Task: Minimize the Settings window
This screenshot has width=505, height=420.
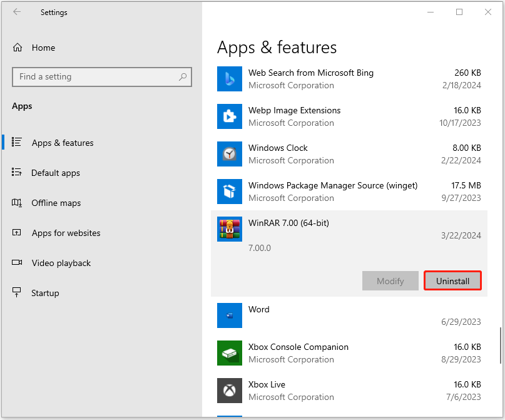Action: pyautogui.click(x=431, y=13)
